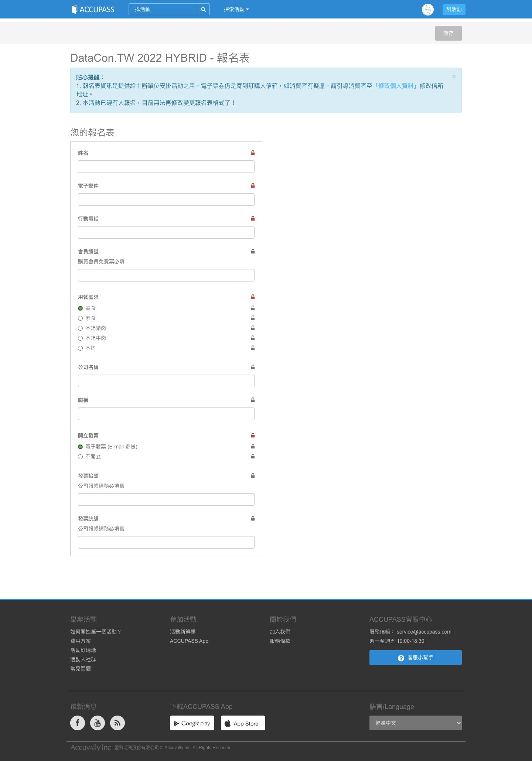The height and width of the screenshot is (761, 532).
Task: Click the lock icon beside 電子發票 option
Action: pyautogui.click(x=253, y=446)
